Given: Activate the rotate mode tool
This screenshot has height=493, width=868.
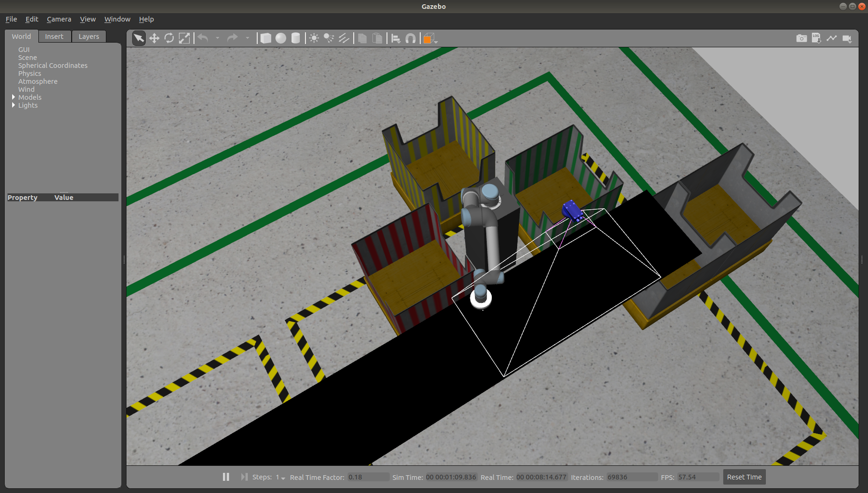Looking at the screenshot, I should coord(169,38).
